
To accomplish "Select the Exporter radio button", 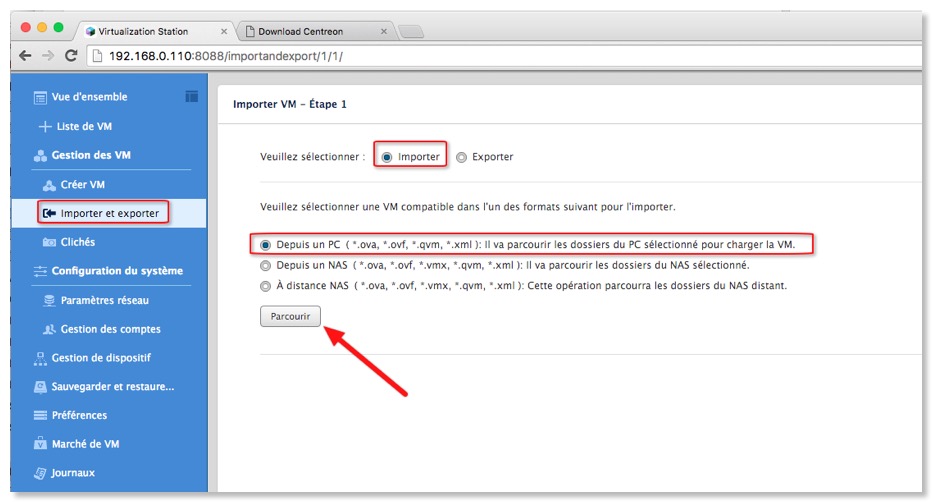I will pyautogui.click(x=461, y=157).
